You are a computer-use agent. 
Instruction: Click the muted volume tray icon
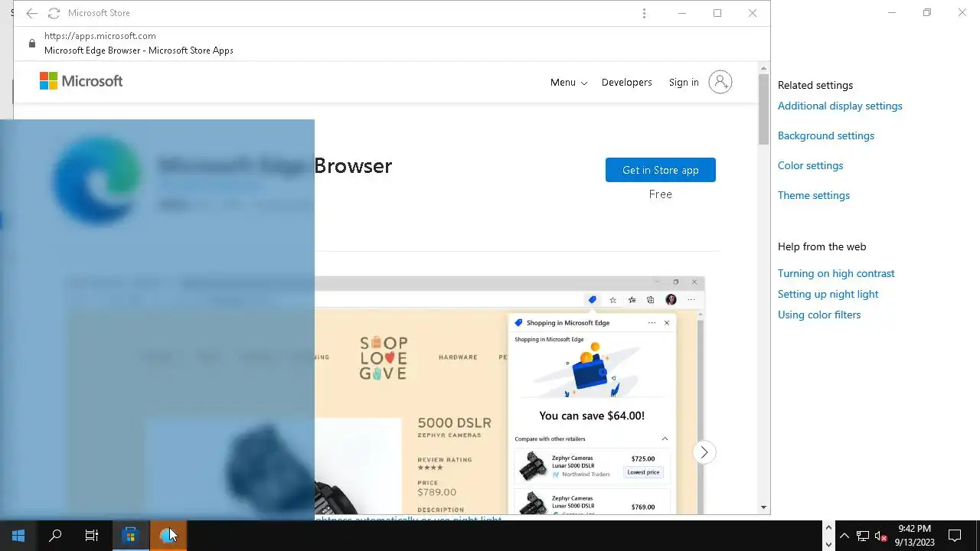[x=881, y=536]
